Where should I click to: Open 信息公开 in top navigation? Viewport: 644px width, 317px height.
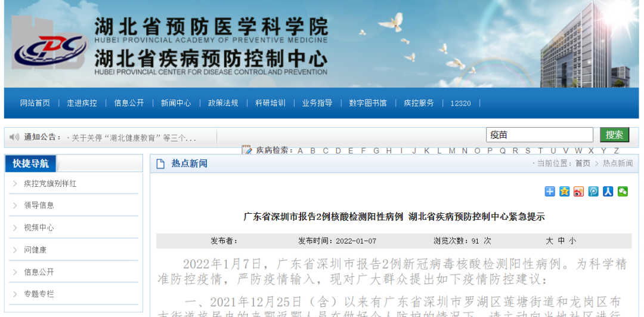(x=129, y=103)
